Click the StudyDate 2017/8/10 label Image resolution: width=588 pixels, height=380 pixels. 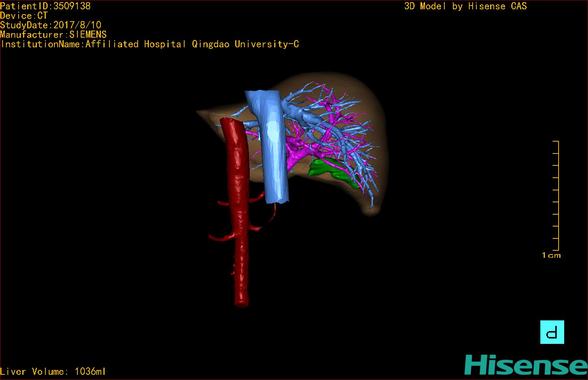tap(51, 25)
